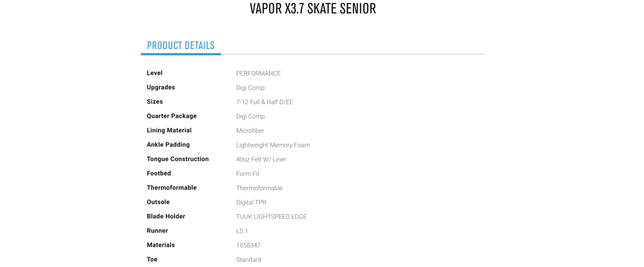644x267 pixels.
Task: Click the Sizes label
Action: click(155, 102)
